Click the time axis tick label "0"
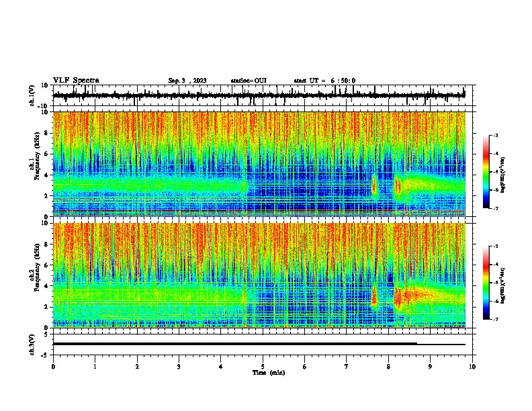Viewport: 532px width, 411px height. (x=53, y=367)
